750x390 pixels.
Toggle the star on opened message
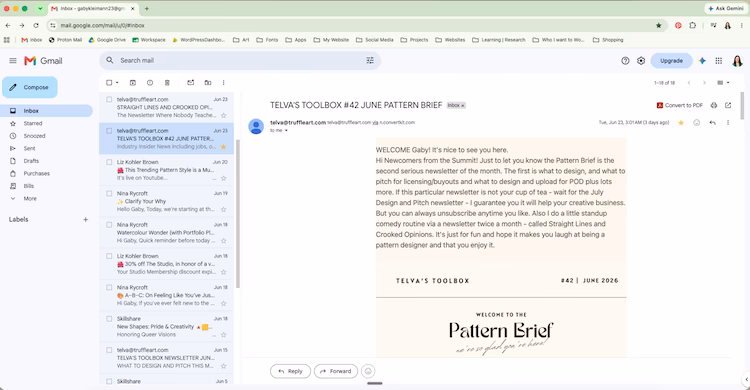pyautogui.click(x=681, y=123)
